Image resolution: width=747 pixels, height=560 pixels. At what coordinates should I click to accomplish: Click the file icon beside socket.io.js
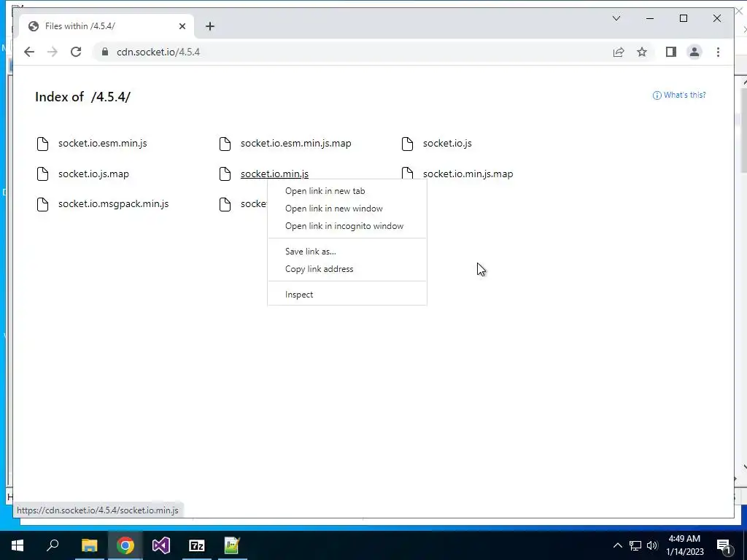[407, 144]
